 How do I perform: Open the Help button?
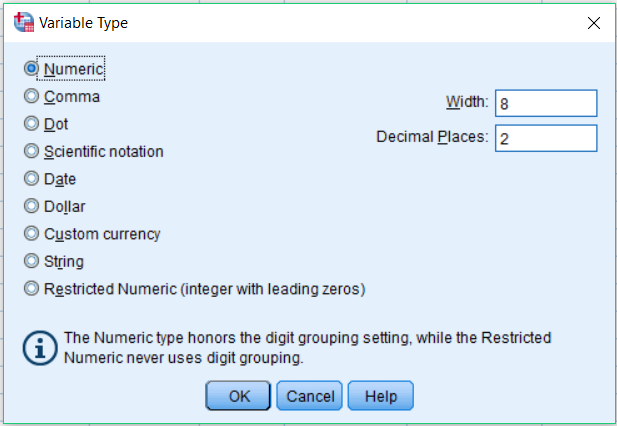pos(381,396)
